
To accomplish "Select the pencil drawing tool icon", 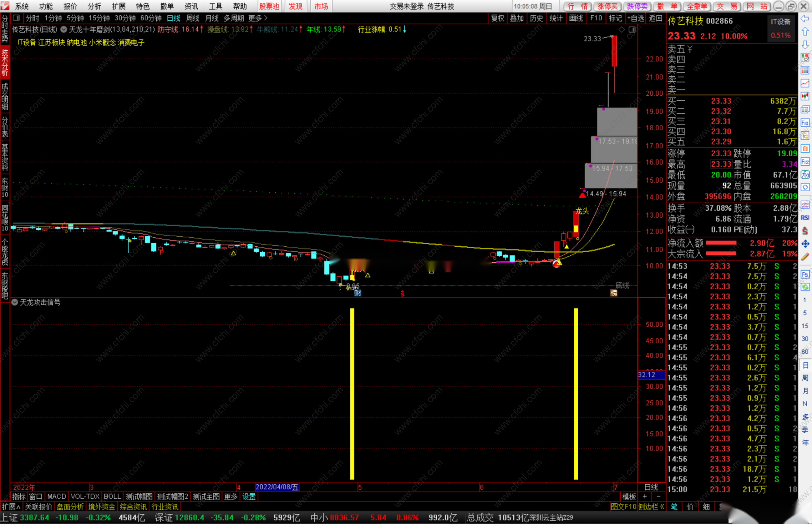I will point(805,257).
